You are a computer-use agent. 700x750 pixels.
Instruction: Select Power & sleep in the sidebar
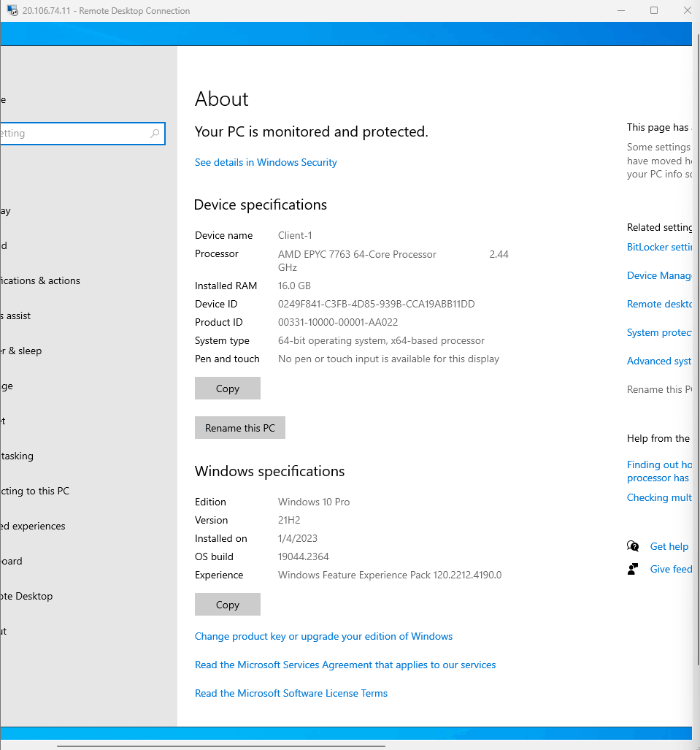coord(21,351)
